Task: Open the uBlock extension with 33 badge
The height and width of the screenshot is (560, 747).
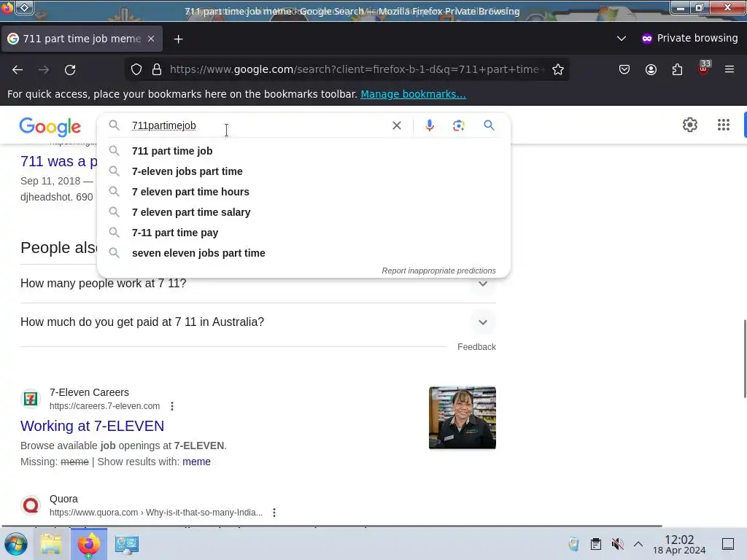Action: pos(704,68)
